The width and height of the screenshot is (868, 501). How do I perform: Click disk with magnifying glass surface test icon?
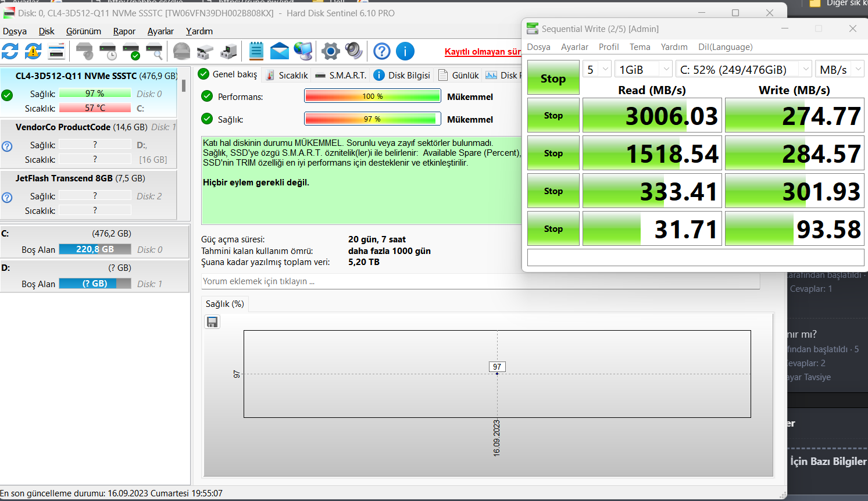[x=155, y=51]
